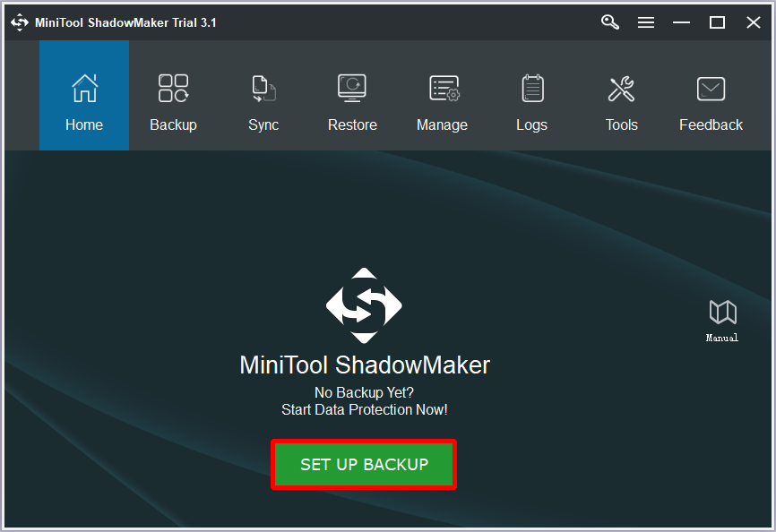The image size is (776, 532).
Task: Maximize the ShadowMaker window
Action: coord(717,22)
